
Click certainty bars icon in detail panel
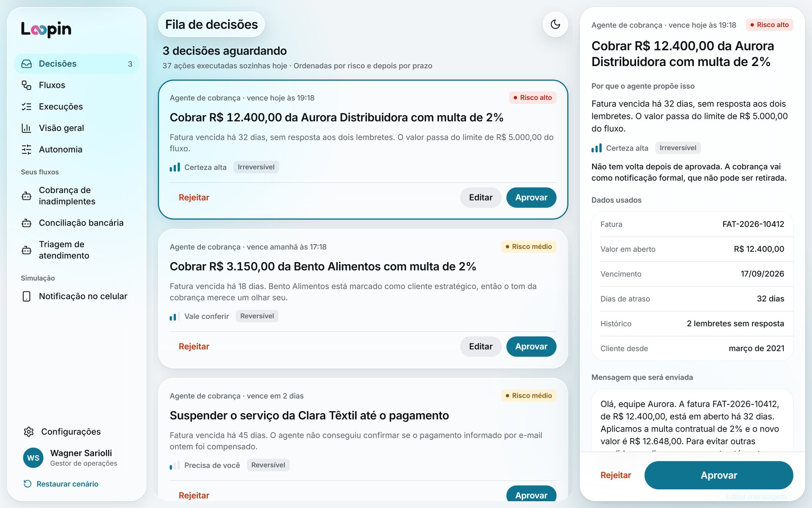[x=596, y=148]
